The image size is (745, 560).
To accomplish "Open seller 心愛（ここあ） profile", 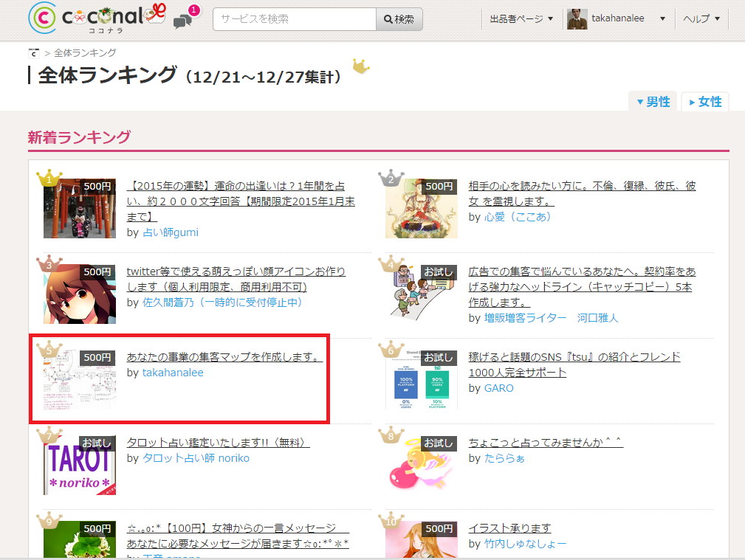I will tap(518, 217).
